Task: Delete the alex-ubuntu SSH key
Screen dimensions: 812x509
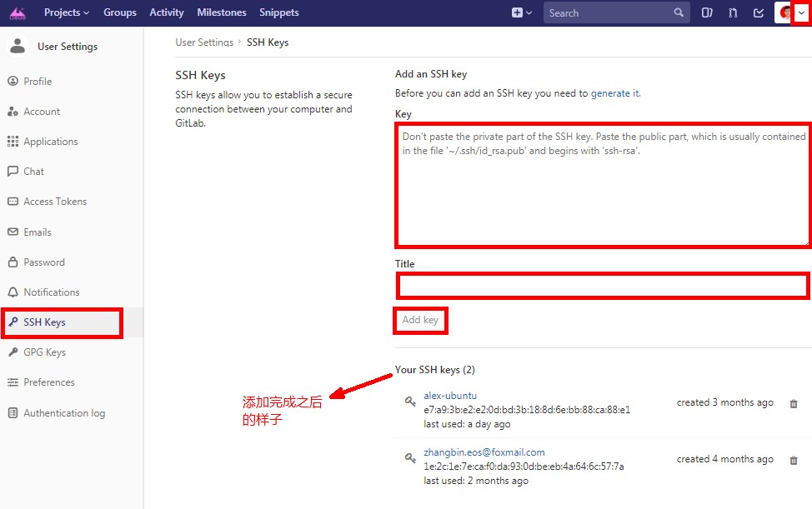Action: (793, 403)
